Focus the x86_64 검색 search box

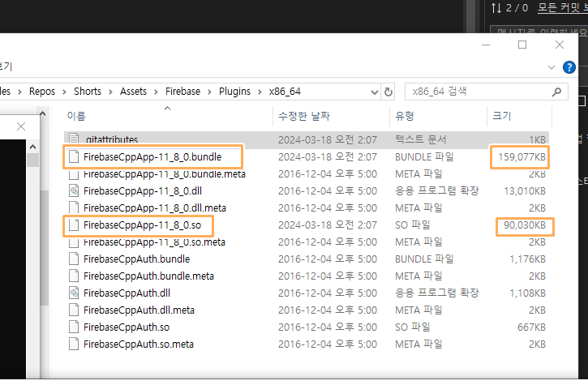[x=486, y=92]
